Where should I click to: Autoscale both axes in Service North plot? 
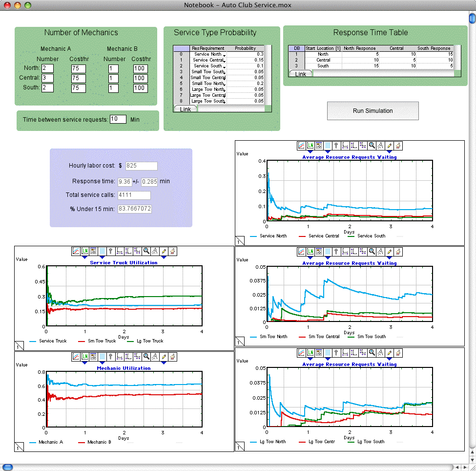363,146
